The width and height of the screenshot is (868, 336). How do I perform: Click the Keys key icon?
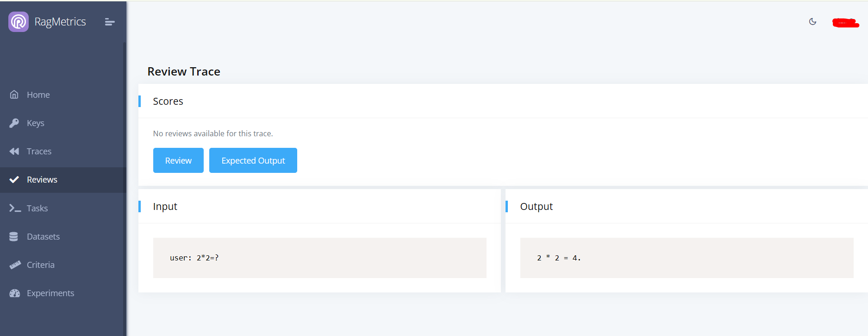(x=14, y=123)
